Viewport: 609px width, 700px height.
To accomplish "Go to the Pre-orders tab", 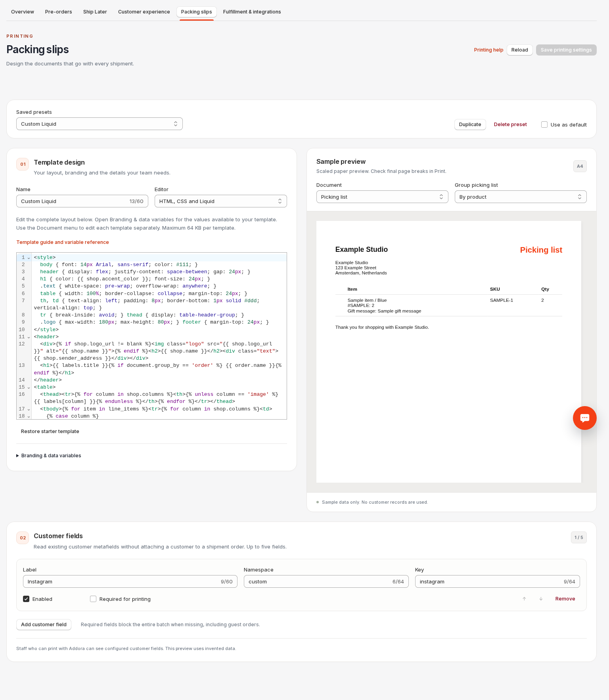I will (x=59, y=12).
